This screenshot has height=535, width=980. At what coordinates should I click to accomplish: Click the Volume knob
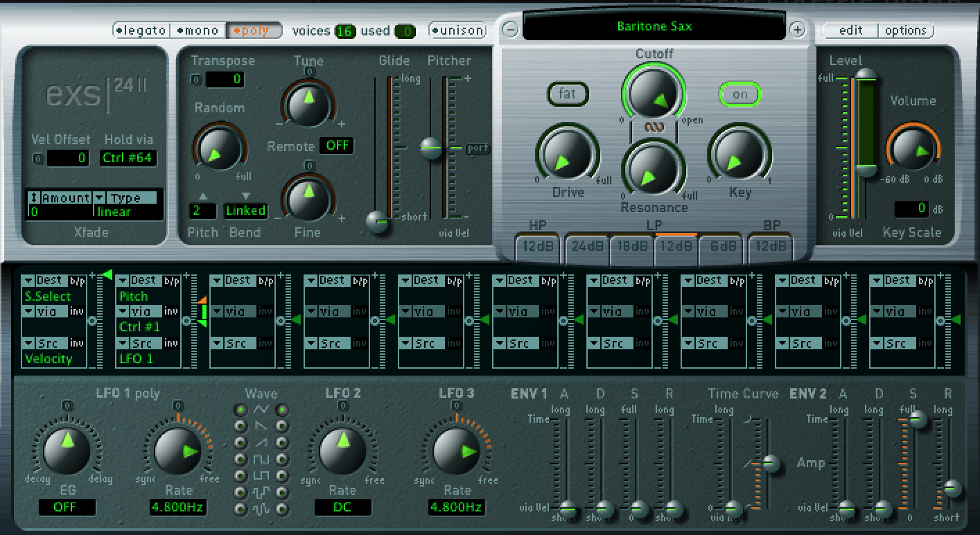click(x=913, y=147)
